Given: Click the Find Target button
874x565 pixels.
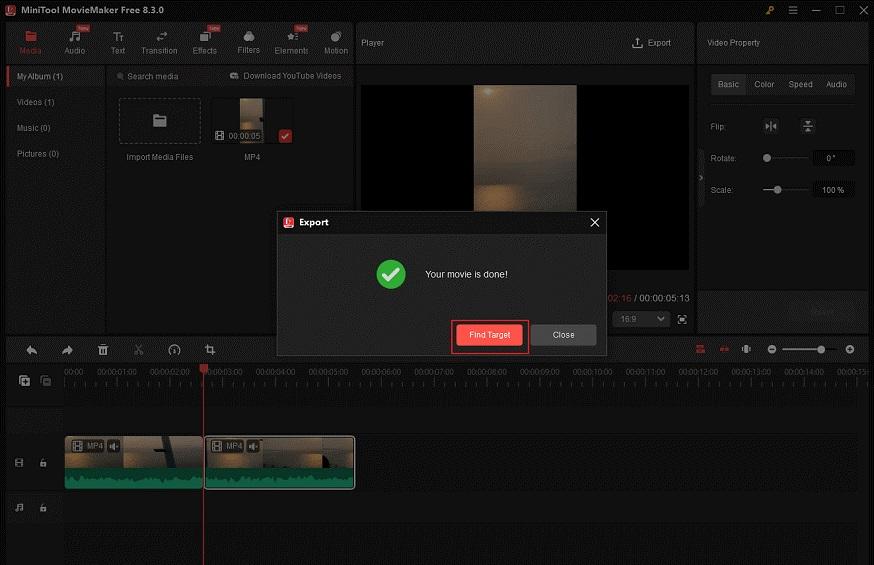Looking at the screenshot, I should (489, 335).
